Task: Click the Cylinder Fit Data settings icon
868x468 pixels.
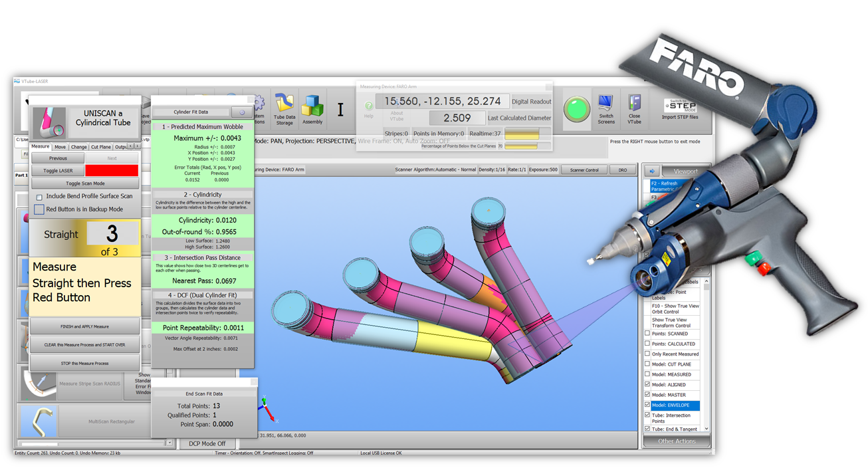Action: (242, 112)
